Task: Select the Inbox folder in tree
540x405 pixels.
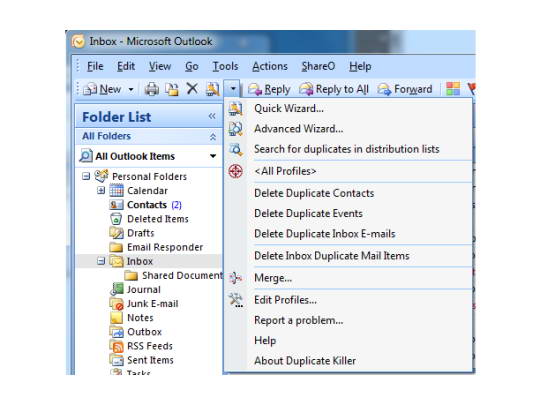Action: point(139,261)
